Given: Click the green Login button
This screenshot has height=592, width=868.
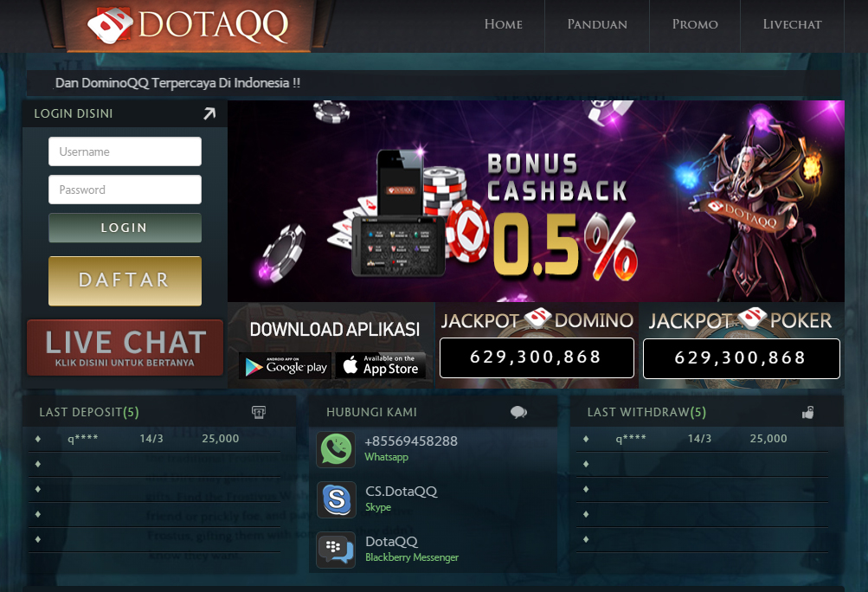Looking at the screenshot, I should [x=125, y=228].
